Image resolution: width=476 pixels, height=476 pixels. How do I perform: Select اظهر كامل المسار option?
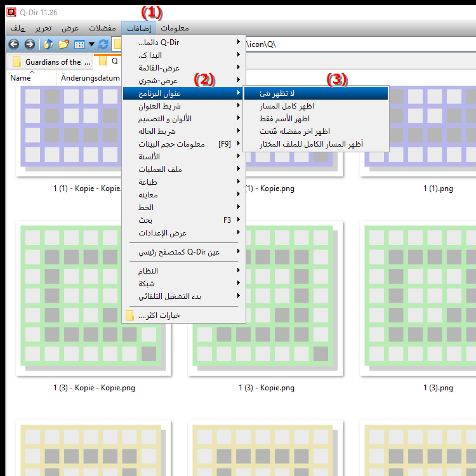point(316,106)
